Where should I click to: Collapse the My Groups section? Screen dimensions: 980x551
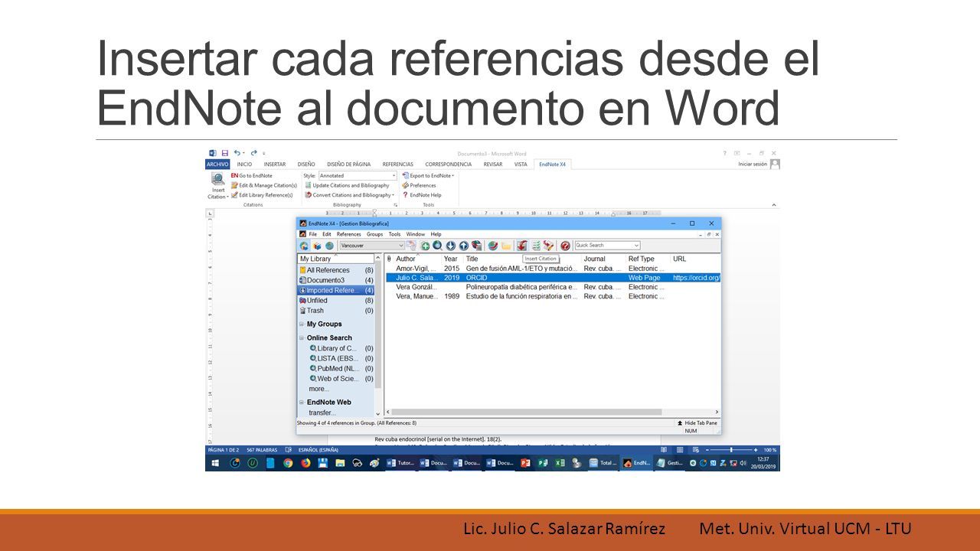302,324
